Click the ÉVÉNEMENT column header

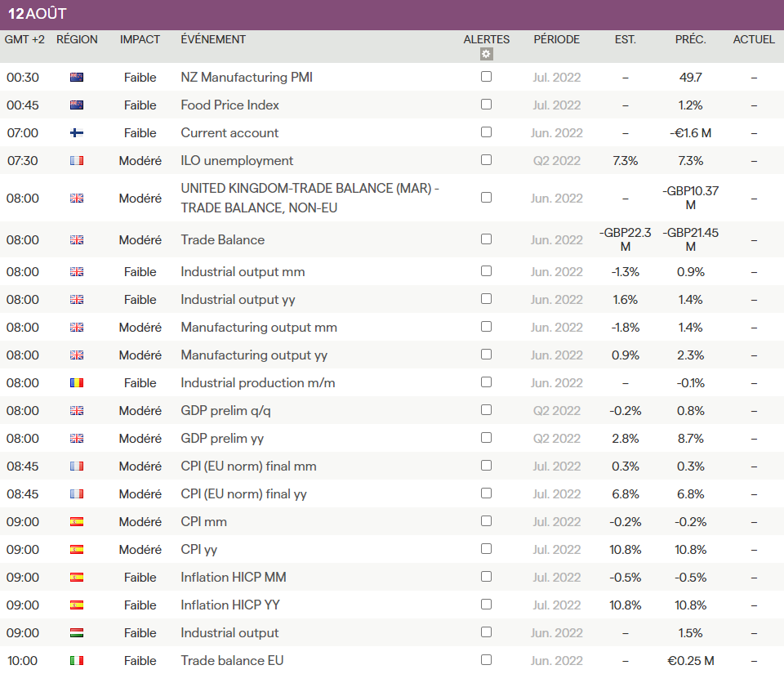point(213,39)
